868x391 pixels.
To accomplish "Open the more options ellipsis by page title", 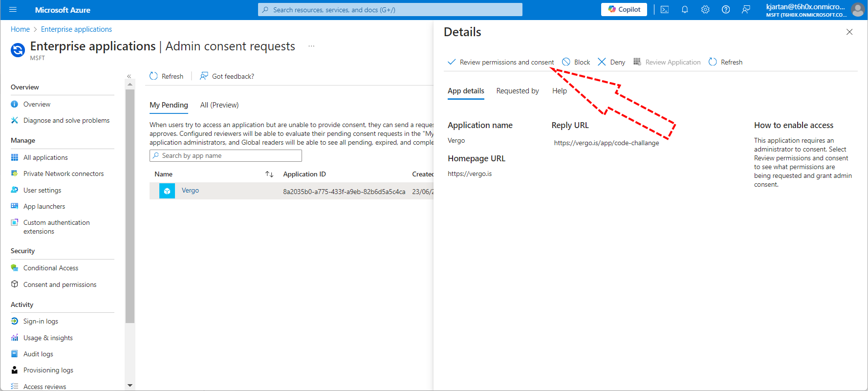I will (x=311, y=46).
